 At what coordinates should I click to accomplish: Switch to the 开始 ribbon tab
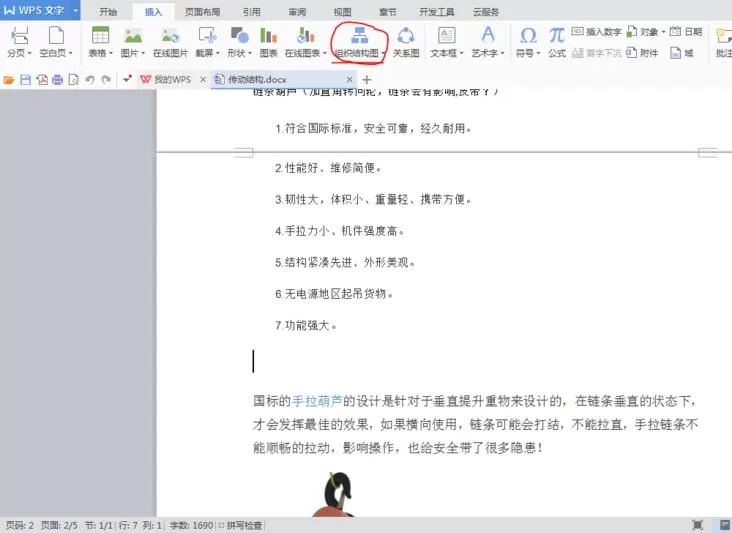pyautogui.click(x=108, y=12)
